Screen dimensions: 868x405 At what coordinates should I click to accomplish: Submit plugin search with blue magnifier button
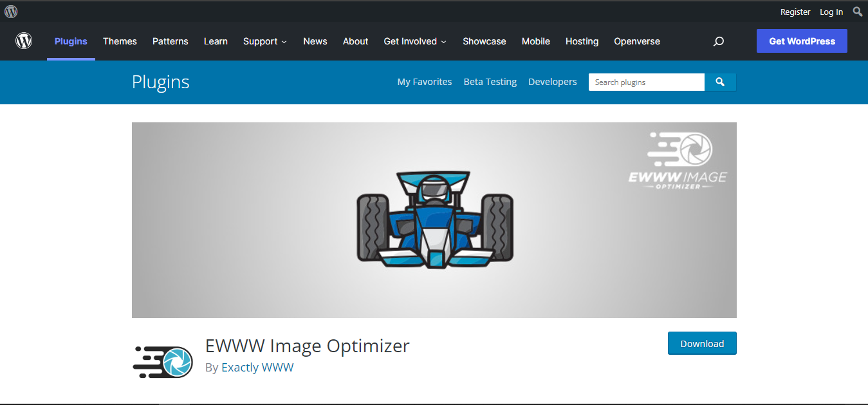click(721, 82)
